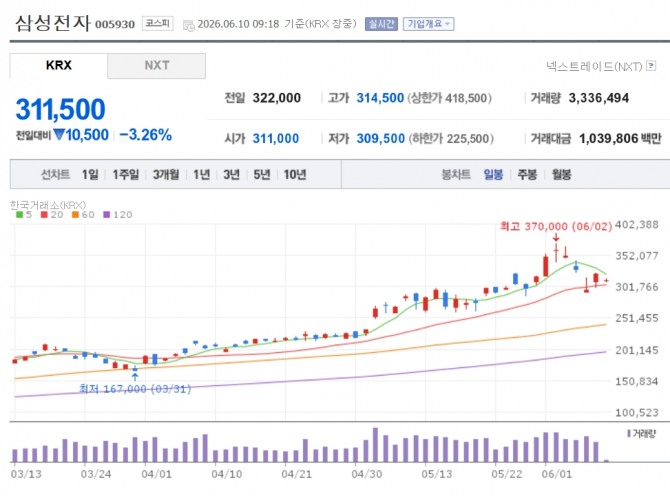This screenshot has width=670, height=496.
Task: Click the 넥스트레이드(NXT) link text
Action: tap(594, 66)
